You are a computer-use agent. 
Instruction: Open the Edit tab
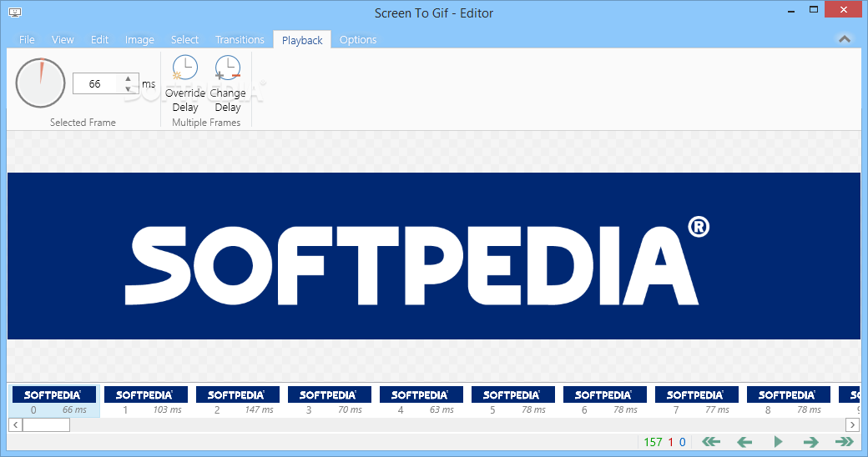(x=99, y=39)
